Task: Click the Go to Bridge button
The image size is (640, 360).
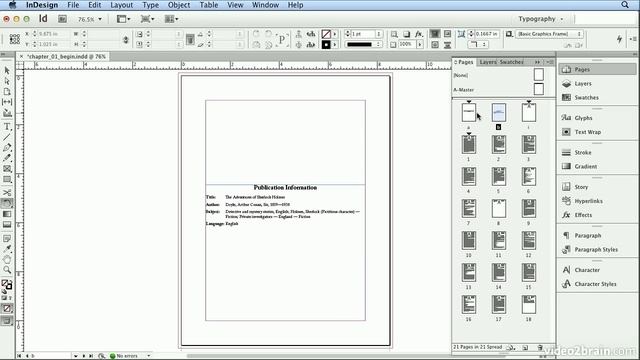Action: point(62,19)
